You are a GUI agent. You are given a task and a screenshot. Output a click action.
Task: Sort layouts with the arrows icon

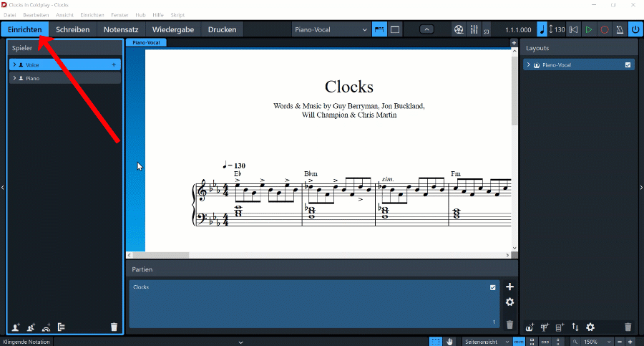(575, 327)
